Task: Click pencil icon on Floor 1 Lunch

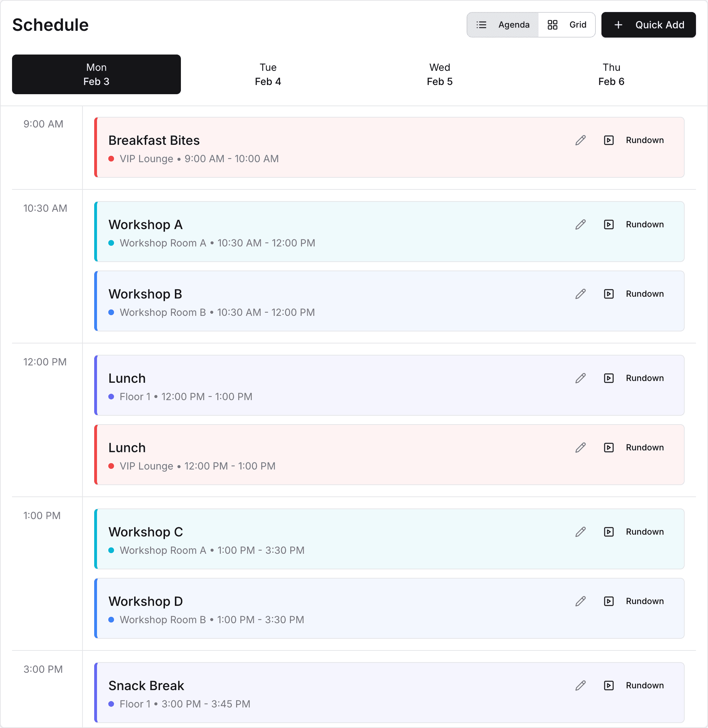Action: (x=581, y=378)
